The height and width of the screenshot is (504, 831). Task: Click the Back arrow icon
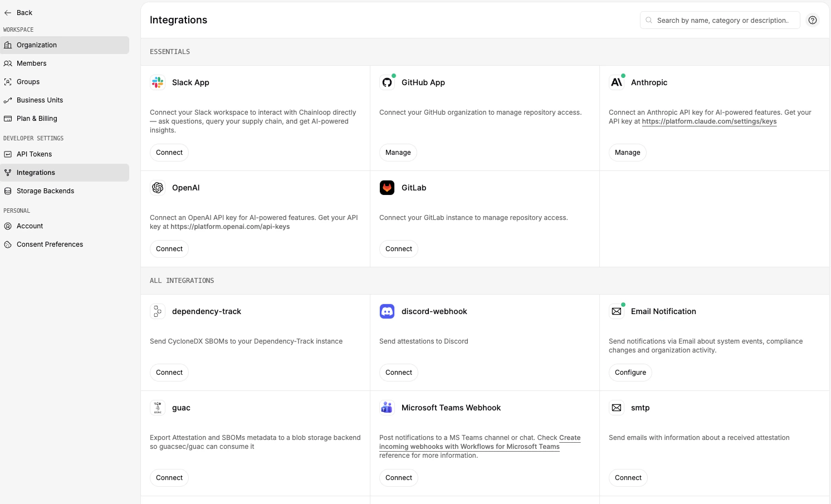(8, 13)
